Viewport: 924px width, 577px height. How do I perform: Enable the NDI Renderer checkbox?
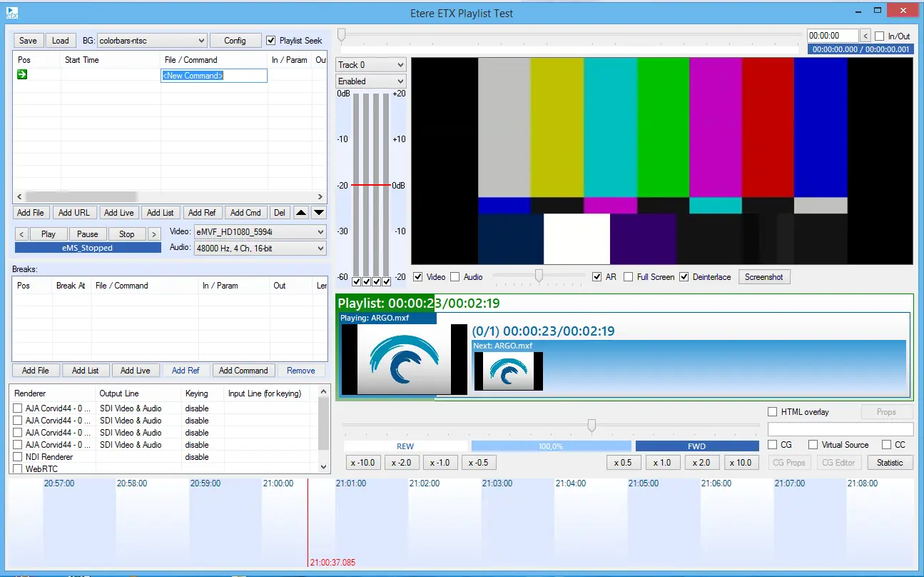pos(18,457)
